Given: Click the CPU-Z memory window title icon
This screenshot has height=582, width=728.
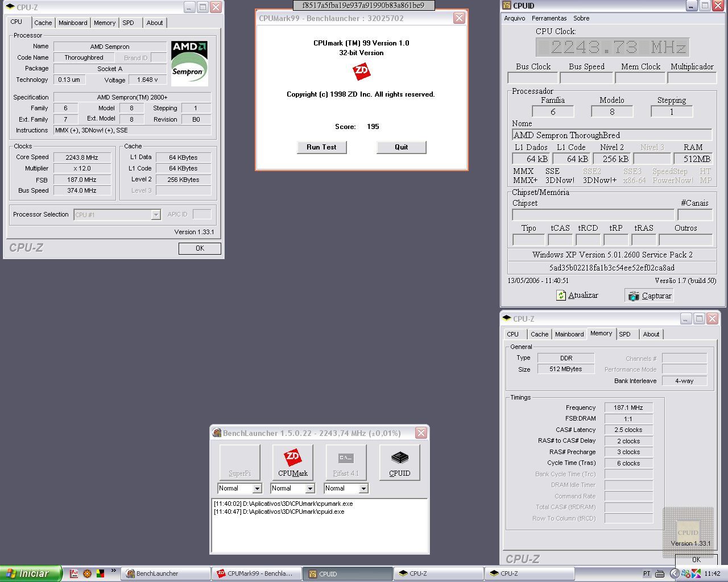Looking at the screenshot, I should tap(506, 319).
